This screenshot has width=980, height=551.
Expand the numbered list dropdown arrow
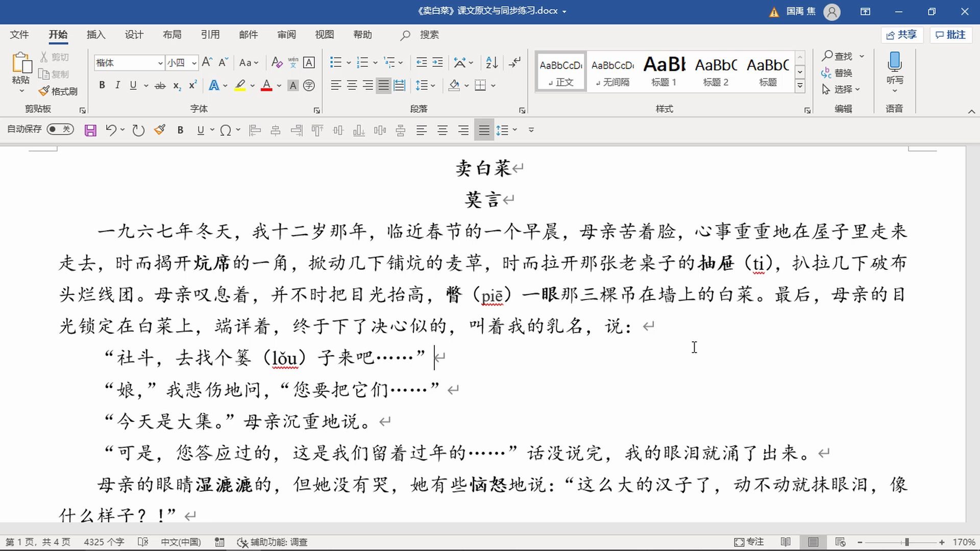[375, 63]
